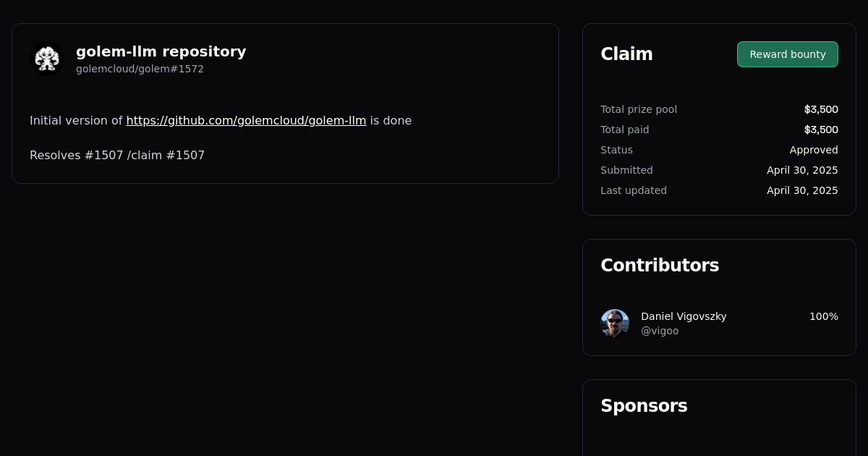Click the golemcloud organization avatar icon

47,59
